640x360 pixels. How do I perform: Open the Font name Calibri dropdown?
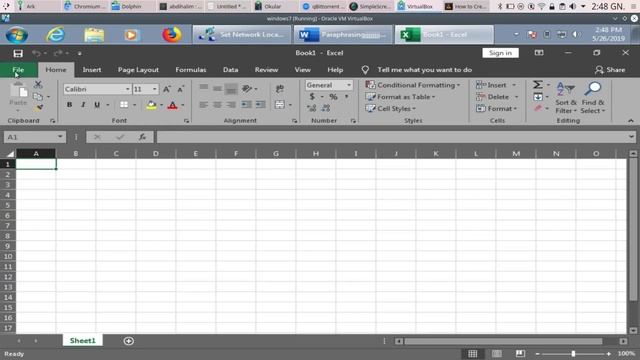[127, 89]
